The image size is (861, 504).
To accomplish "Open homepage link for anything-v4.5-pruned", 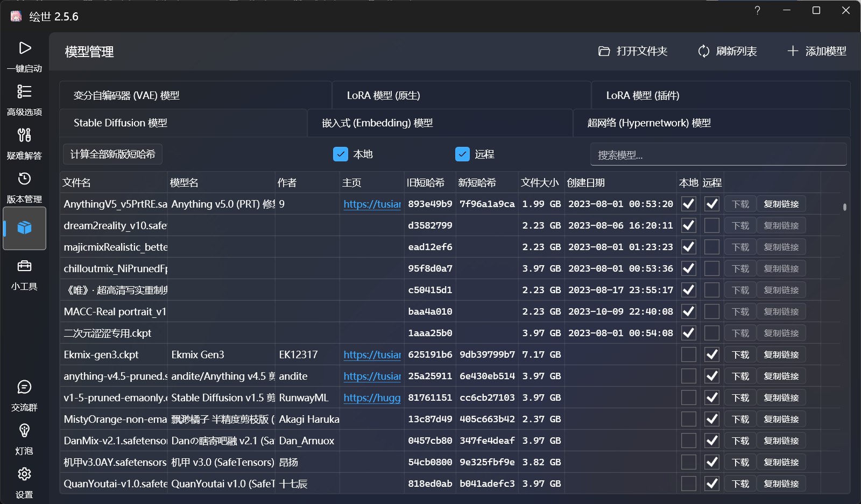I will 372,376.
